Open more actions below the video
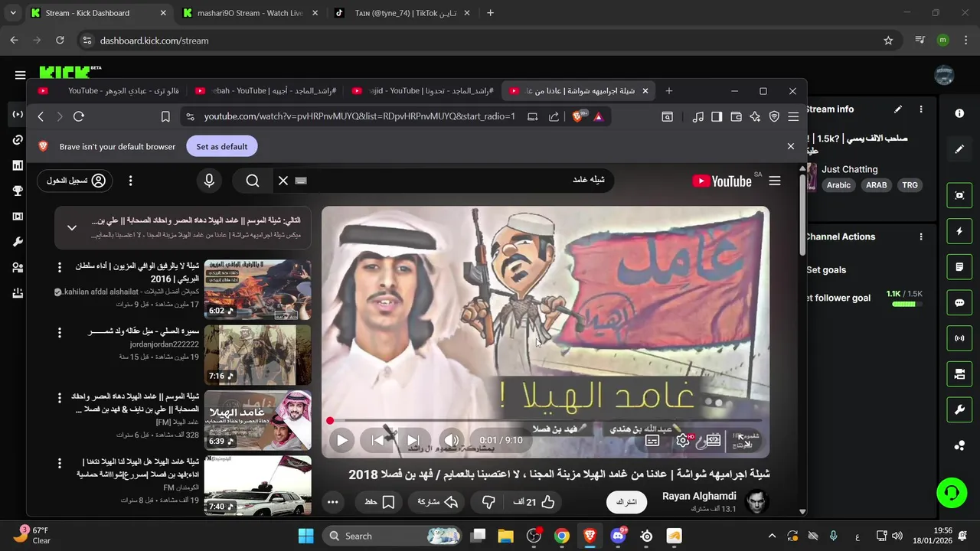 point(332,502)
